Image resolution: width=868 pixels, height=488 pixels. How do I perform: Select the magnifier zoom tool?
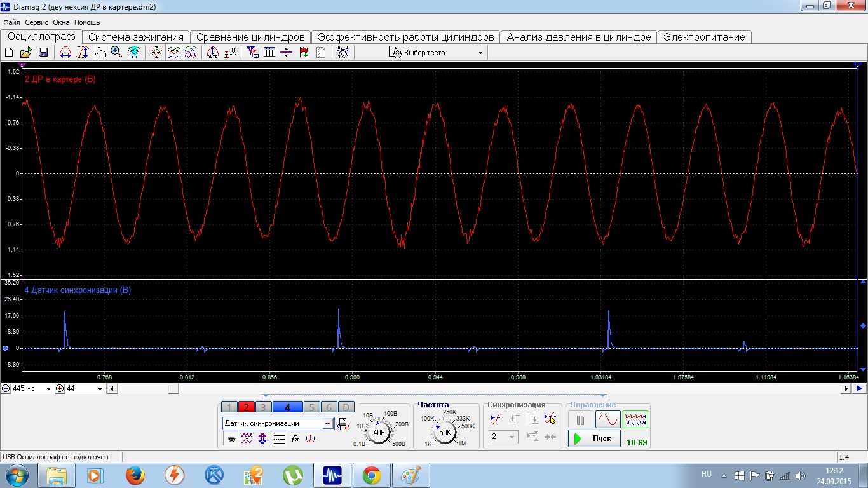116,53
